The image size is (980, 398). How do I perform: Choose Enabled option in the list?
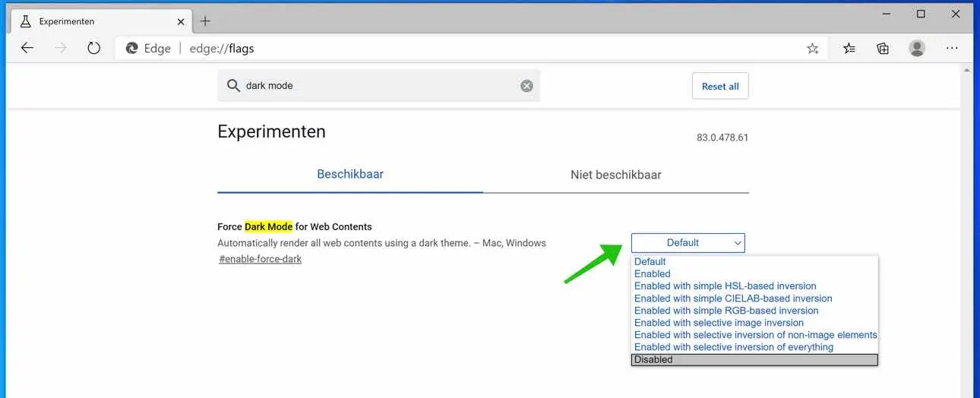(754, 274)
